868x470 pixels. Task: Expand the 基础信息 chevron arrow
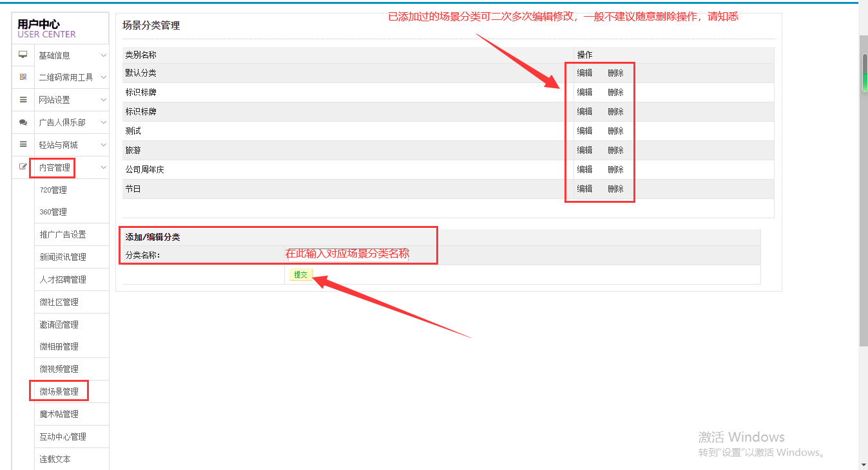(103, 55)
